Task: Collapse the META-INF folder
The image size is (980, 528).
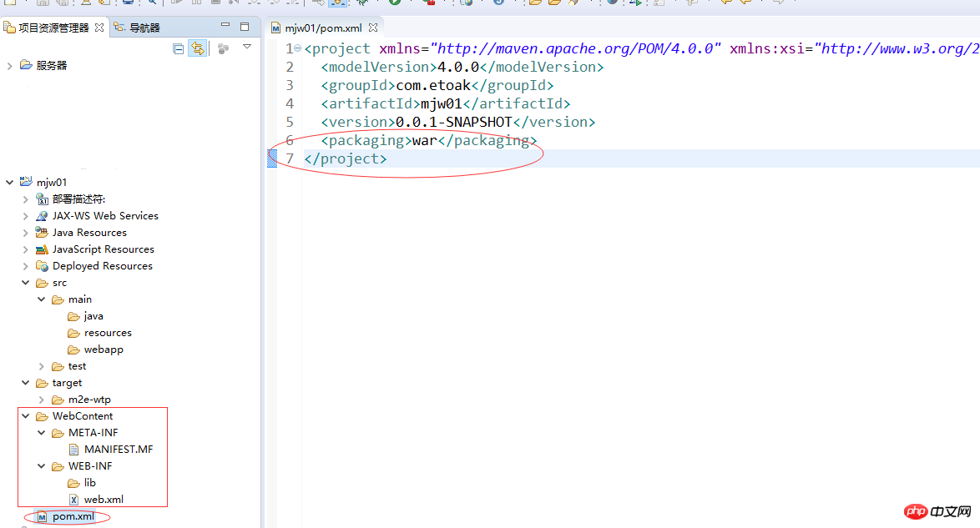Action: click(x=41, y=433)
